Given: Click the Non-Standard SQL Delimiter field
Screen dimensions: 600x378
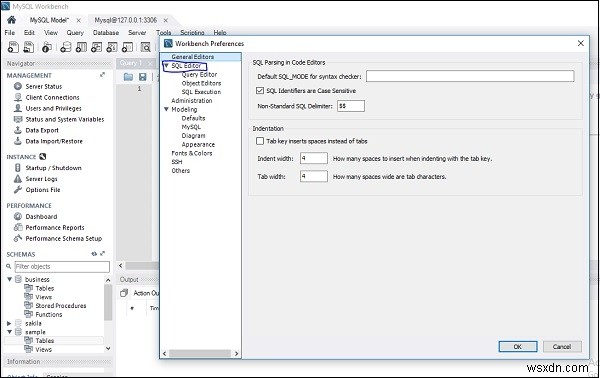Looking at the screenshot, I should coord(351,106).
